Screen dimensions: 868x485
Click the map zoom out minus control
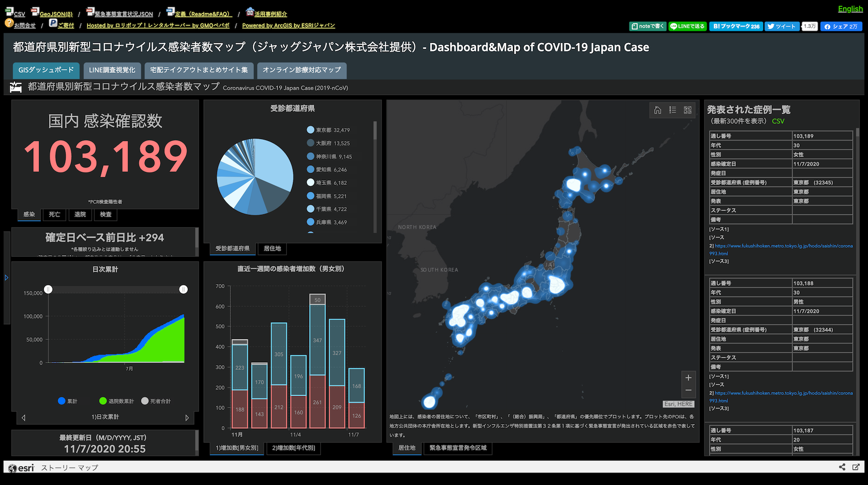(x=688, y=390)
